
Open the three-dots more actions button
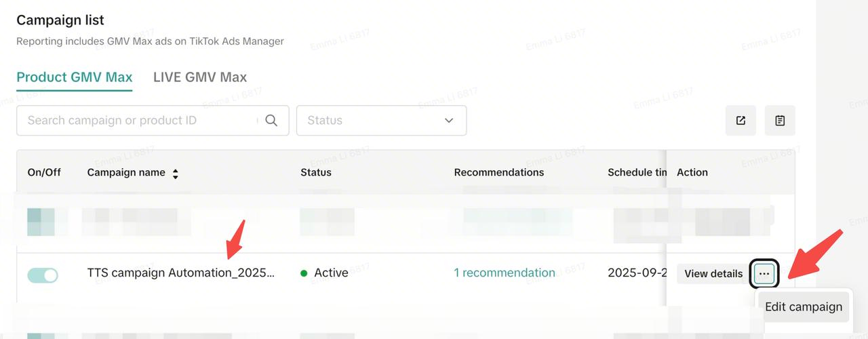click(764, 274)
